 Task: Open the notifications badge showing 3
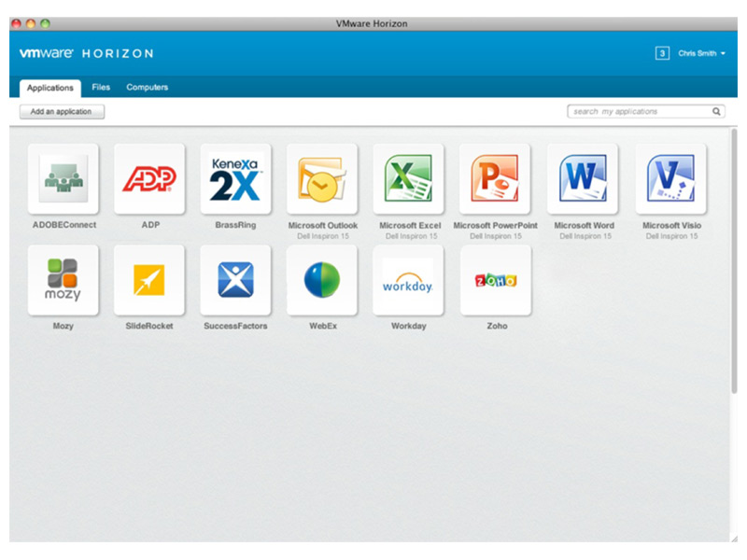click(662, 53)
